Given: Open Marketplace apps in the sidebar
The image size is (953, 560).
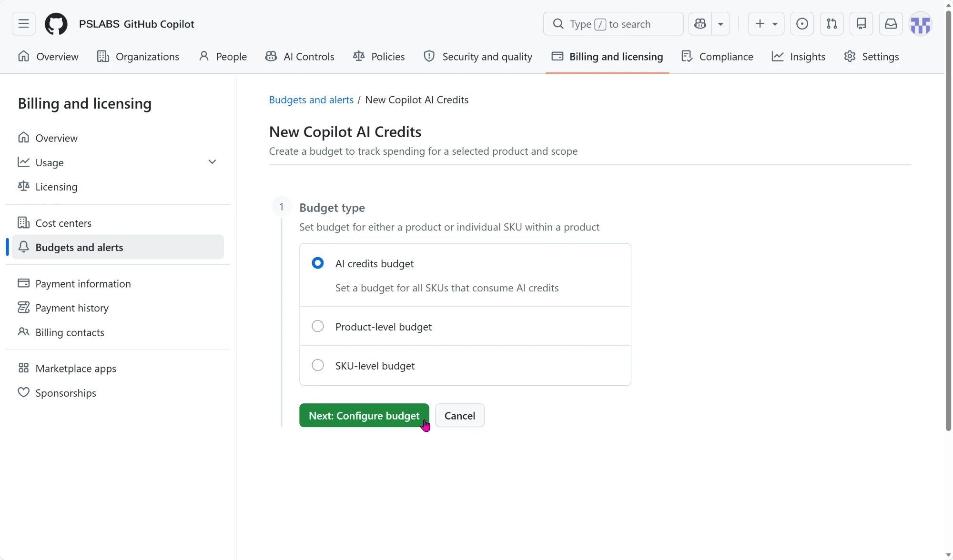Looking at the screenshot, I should pyautogui.click(x=118, y=369).
